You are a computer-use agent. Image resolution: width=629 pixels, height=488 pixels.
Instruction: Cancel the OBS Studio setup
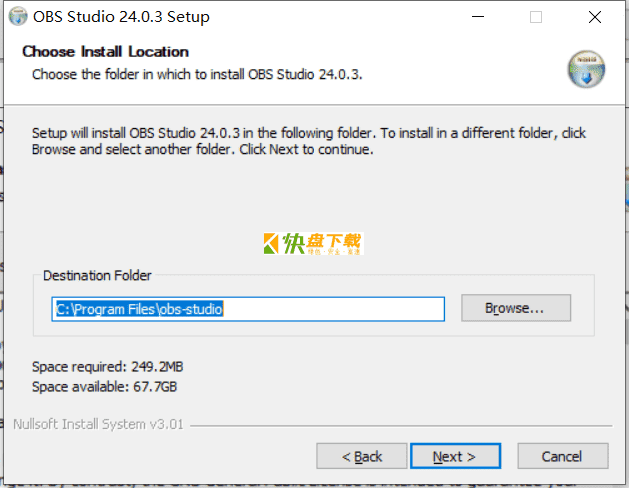tap(563, 456)
